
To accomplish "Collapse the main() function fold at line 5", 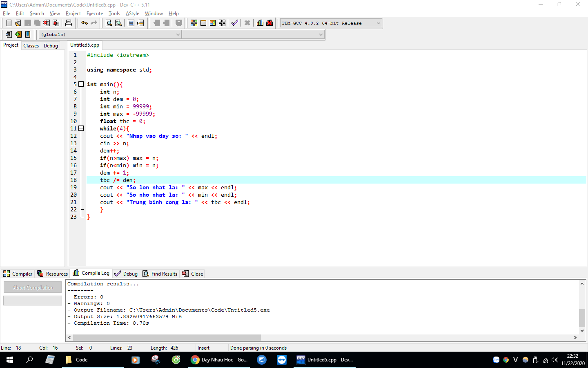I will coord(81,84).
